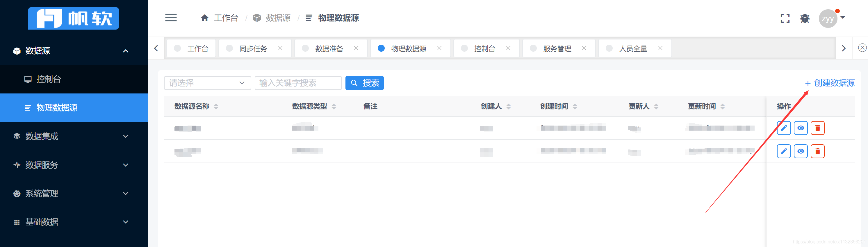The image size is (868, 247).
Task: Click the 数据源 cube icon in breadcrumb
Action: [257, 18]
